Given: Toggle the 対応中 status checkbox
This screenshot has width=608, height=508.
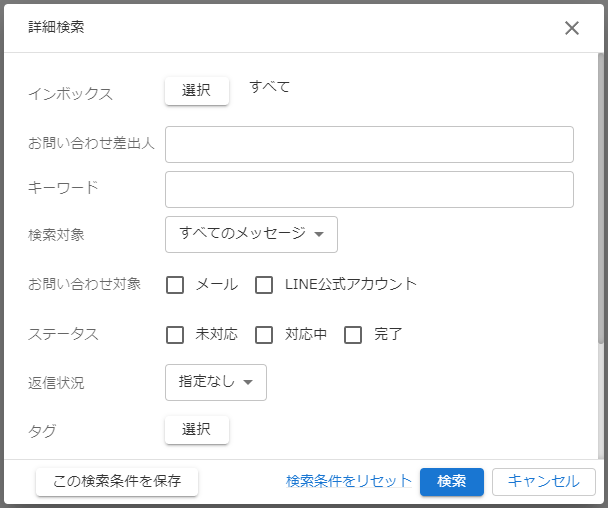Looking at the screenshot, I should (264, 335).
